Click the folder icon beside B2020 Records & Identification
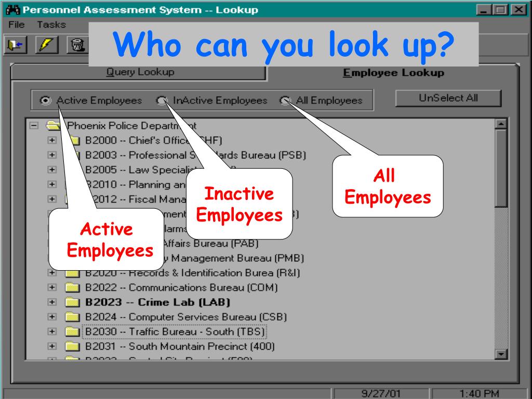The height and width of the screenshot is (399, 532). tap(72, 273)
